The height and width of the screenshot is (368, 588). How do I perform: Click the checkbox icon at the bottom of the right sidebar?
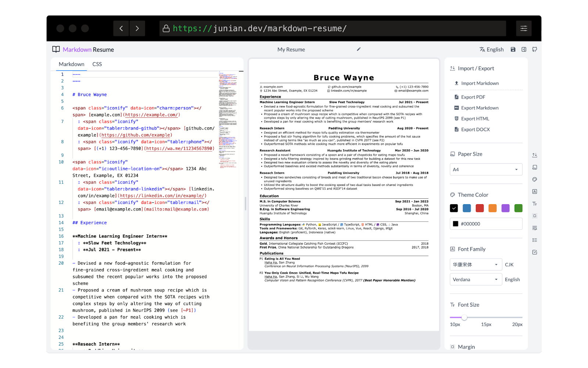pyautogui.click(x=535, y=252)
